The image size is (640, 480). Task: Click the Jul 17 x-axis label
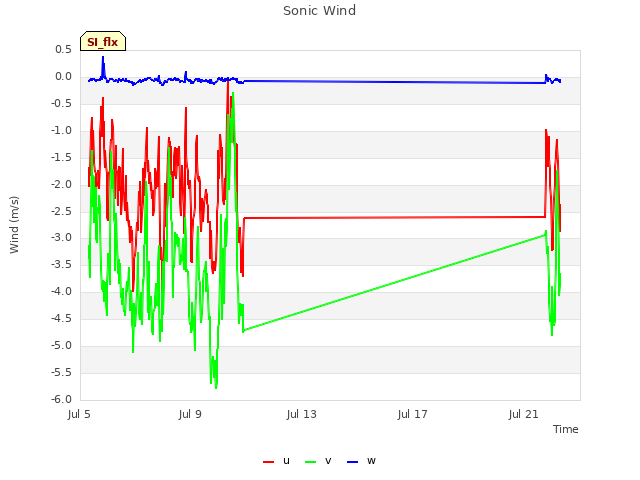tap(412, 414)
